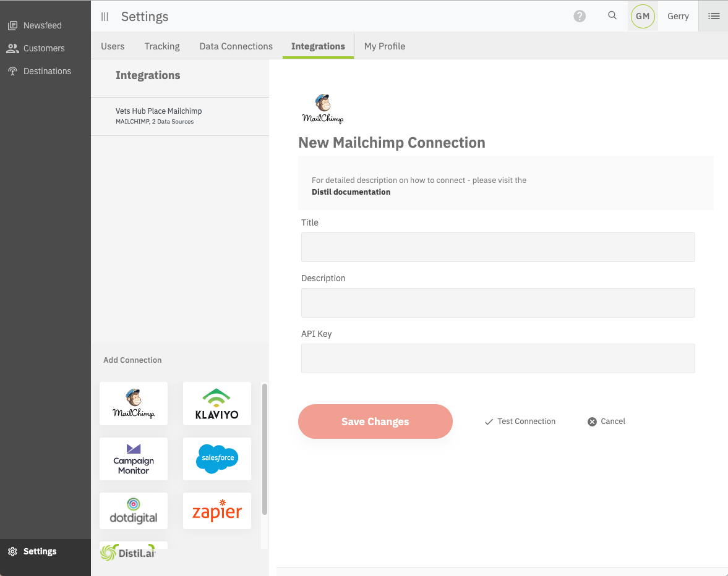Click the Gerry username label

pyautogui.click(x=678, y=16)
